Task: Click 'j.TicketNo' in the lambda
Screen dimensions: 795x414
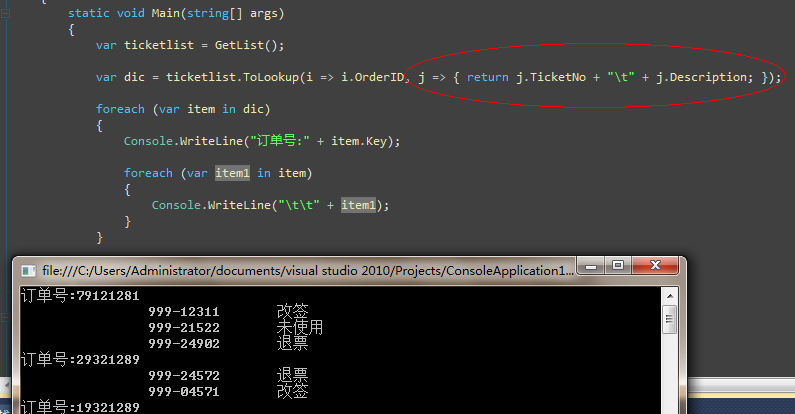Action: [x=551, y=77]
